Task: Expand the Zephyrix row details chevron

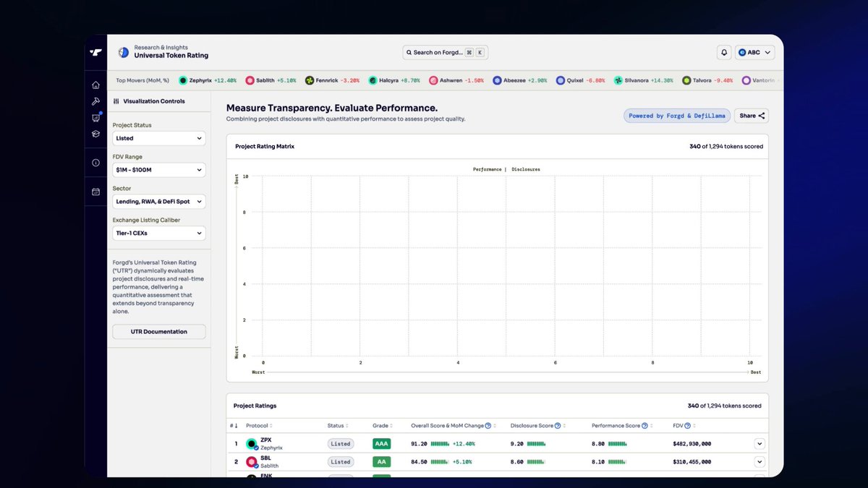Action: pyautogui.click(x=759, y=444)
